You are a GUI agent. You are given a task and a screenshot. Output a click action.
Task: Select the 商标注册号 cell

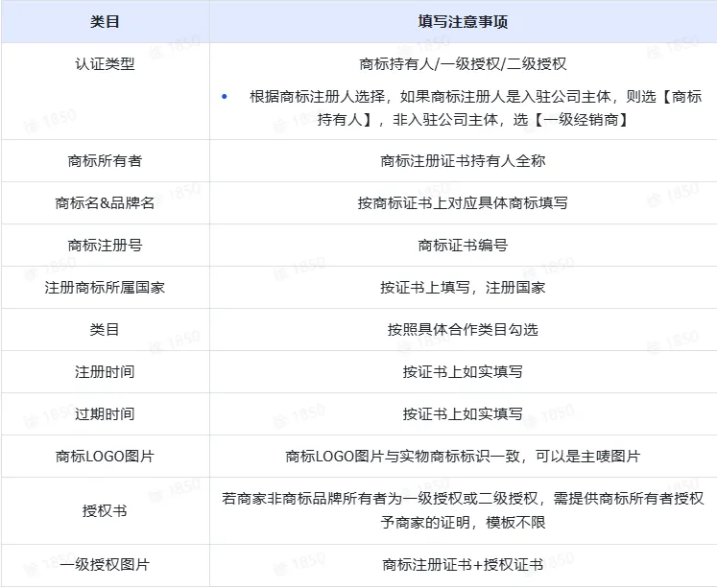[105, 246]
